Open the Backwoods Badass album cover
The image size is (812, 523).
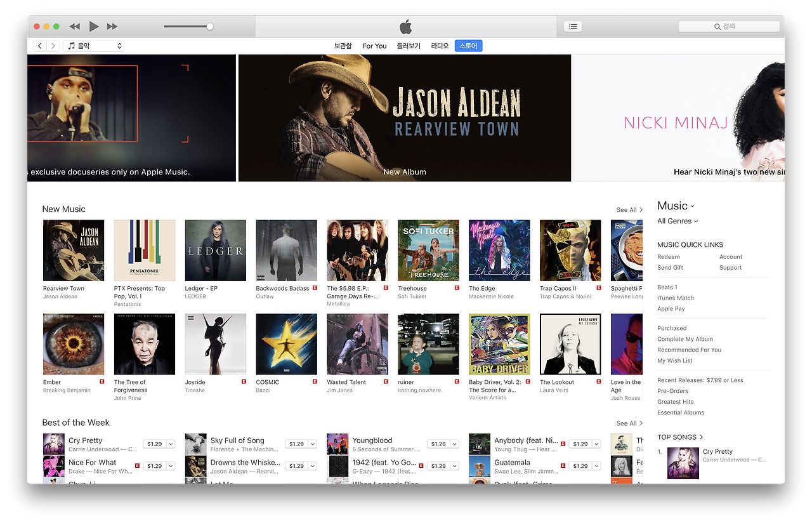tap(287, 251)
